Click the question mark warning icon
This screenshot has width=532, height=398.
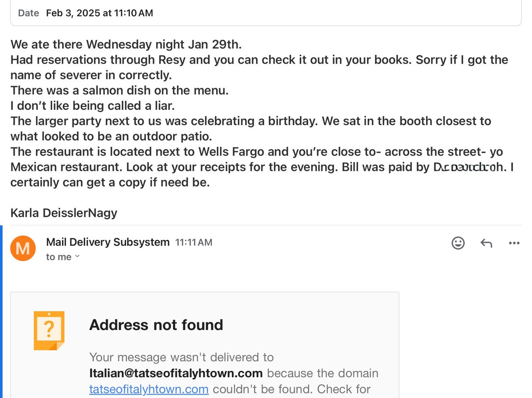pyautogui.click(x=49, y=331)
